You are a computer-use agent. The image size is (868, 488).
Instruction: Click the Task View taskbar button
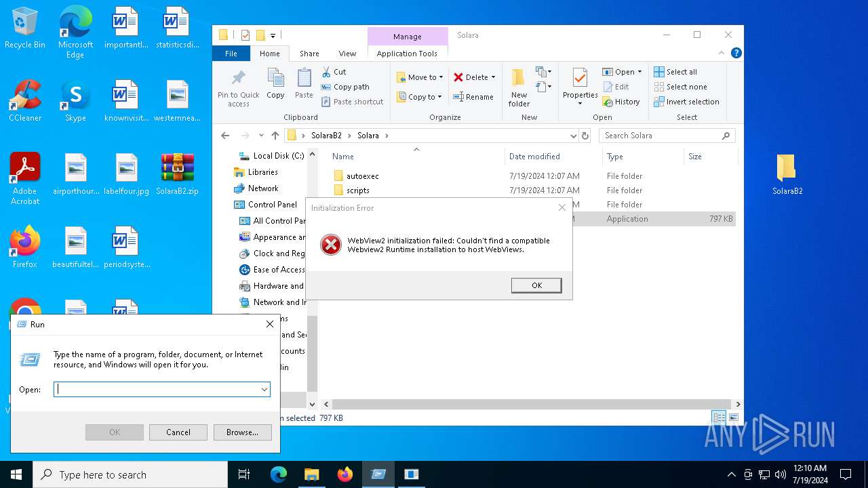244,474
